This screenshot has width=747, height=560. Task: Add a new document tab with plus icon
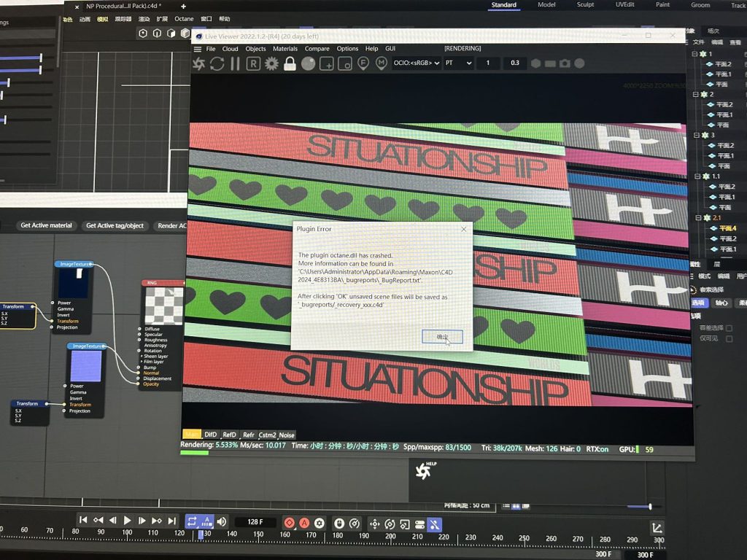(x=183, y=7)
